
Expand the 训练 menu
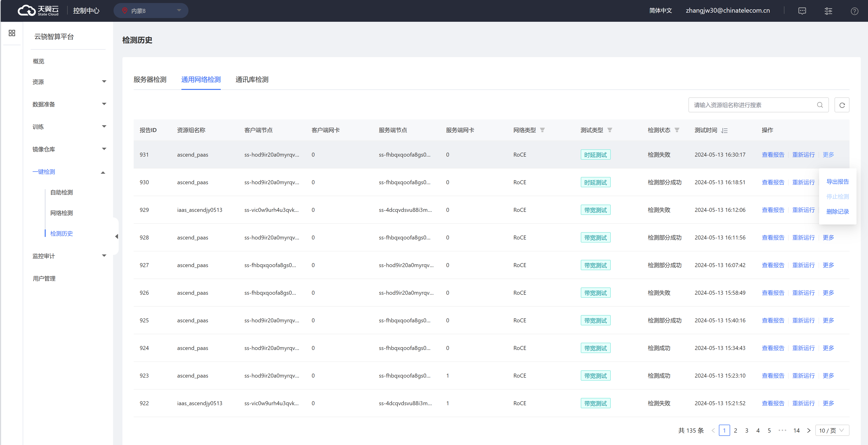(69, 127)
